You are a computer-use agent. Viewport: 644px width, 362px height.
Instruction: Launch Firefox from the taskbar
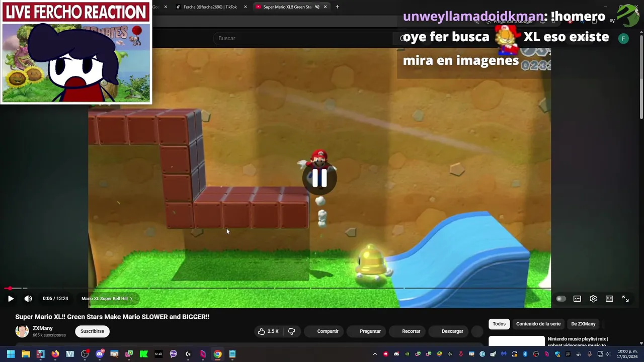point(55,354)
